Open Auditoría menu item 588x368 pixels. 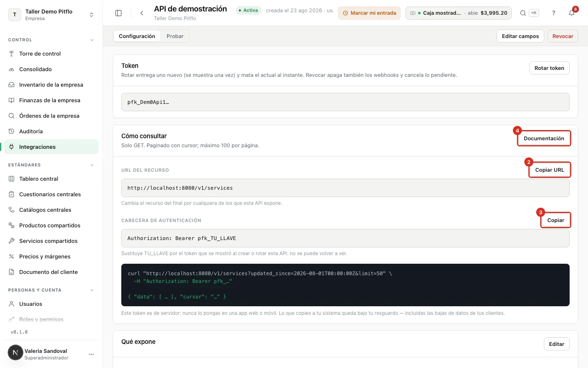51,131
